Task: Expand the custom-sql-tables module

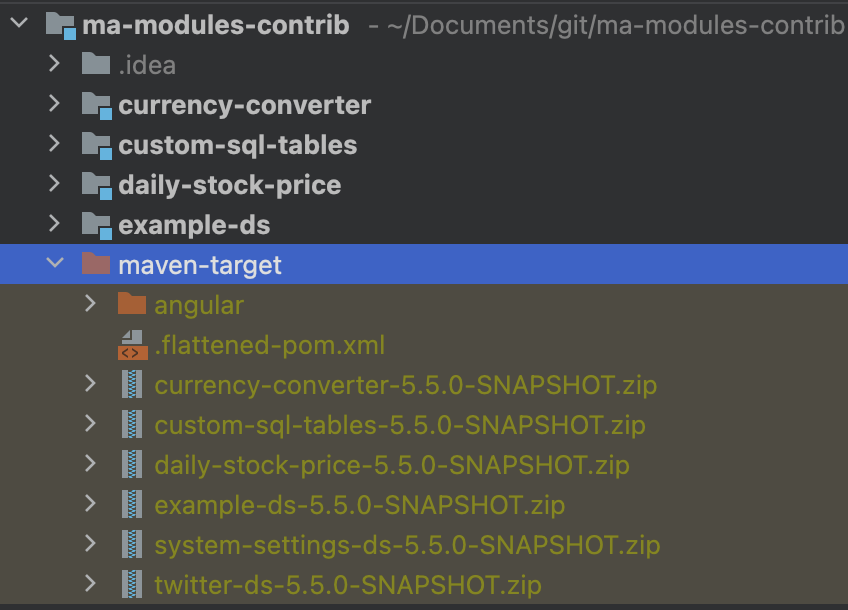Action: coord(54,143)
